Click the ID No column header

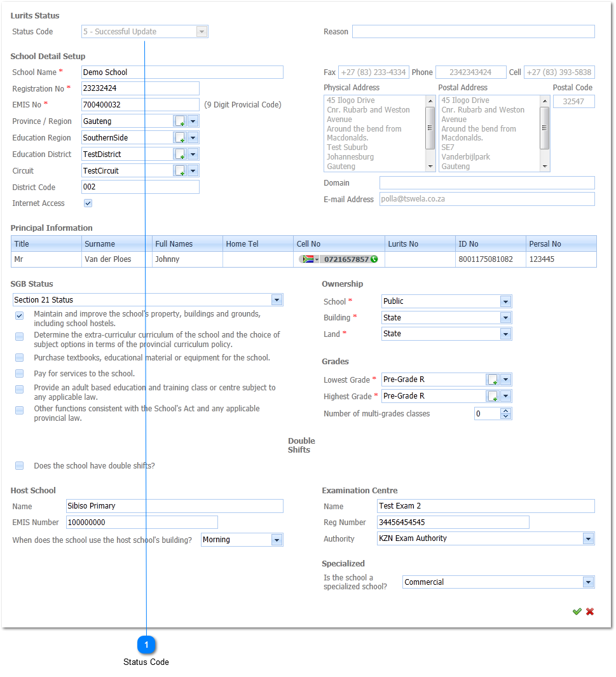(491, 243)
